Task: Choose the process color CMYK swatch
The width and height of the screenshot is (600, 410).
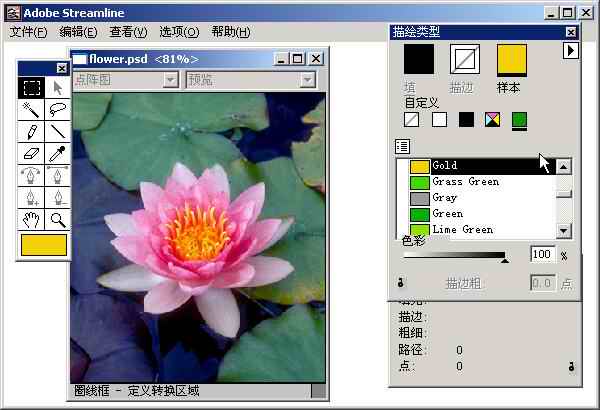Action: (492, 119)
